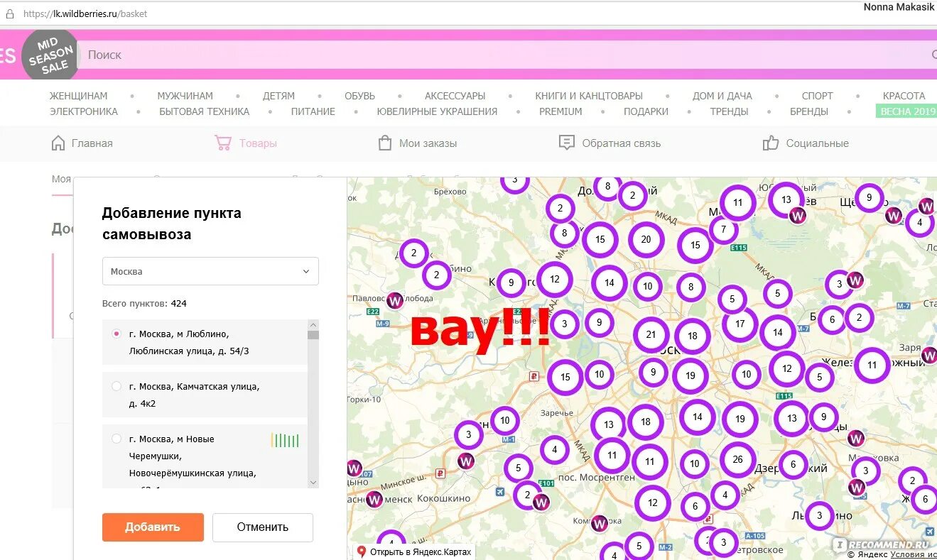Click the Главная home icon

58,143
